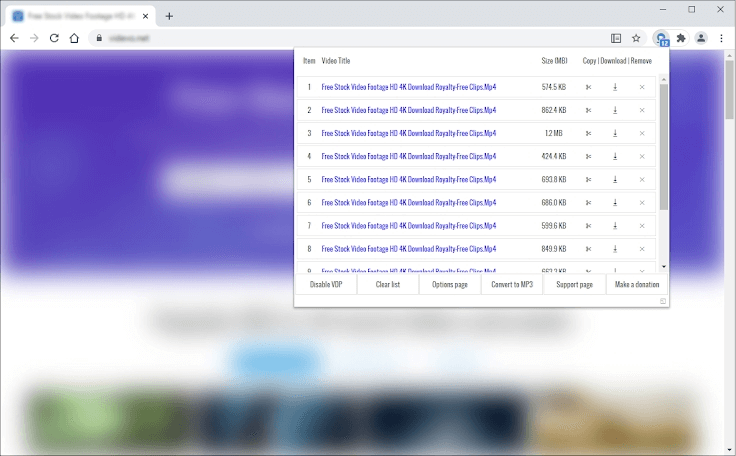Image resolution: width=736 pixels, height=456 pixels.
Task: Download the 849.9 KB video
Action: coord(615,248)
